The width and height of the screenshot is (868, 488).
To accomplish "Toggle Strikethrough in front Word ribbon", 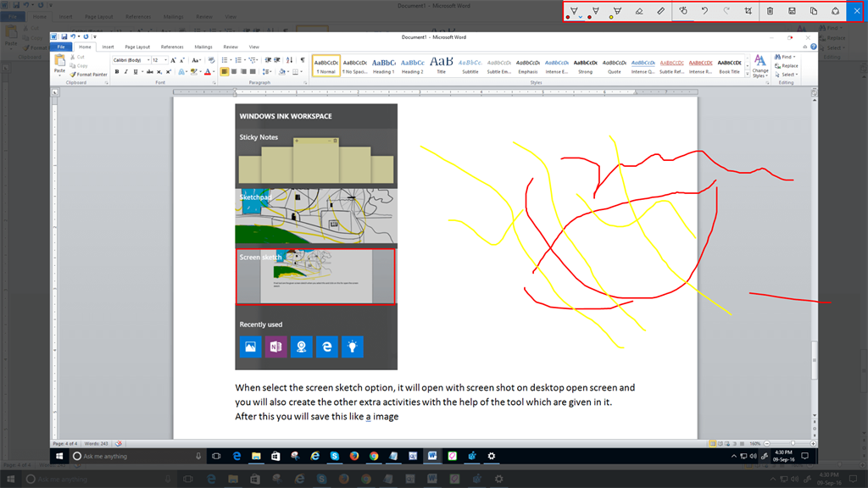I will (149, 72).
